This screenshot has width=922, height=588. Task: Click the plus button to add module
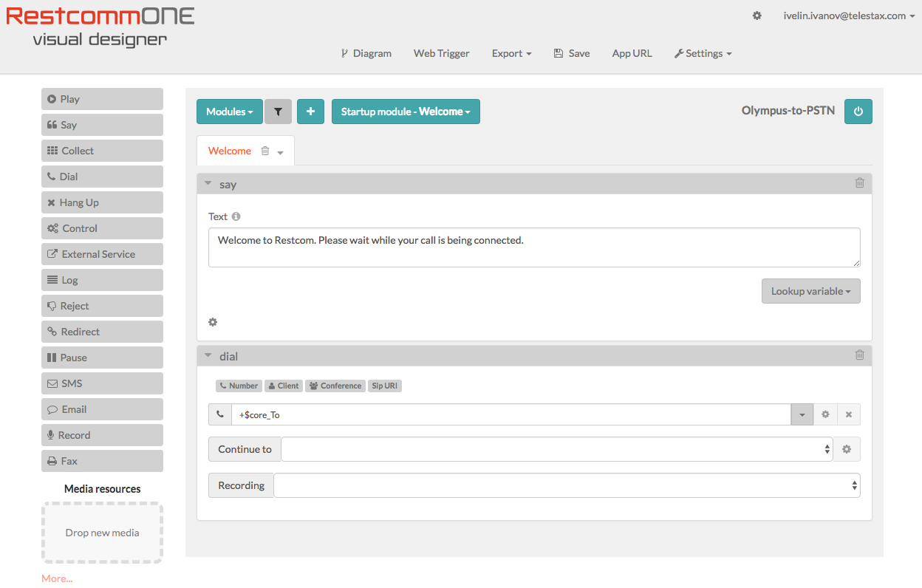pyautogui.click(x=310, y=112)
